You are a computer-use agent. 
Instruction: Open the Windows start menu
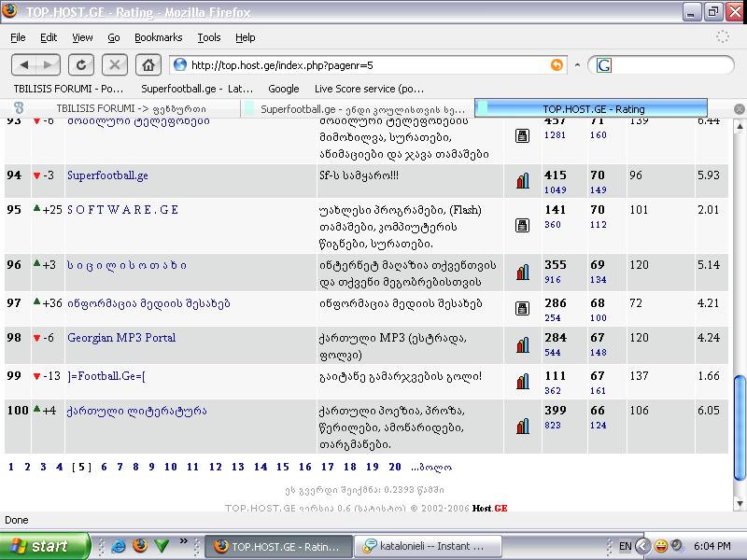click(x=44, y=546)
